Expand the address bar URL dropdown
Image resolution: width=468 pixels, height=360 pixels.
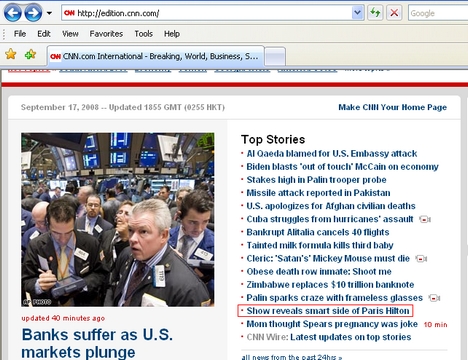point(357,13)
